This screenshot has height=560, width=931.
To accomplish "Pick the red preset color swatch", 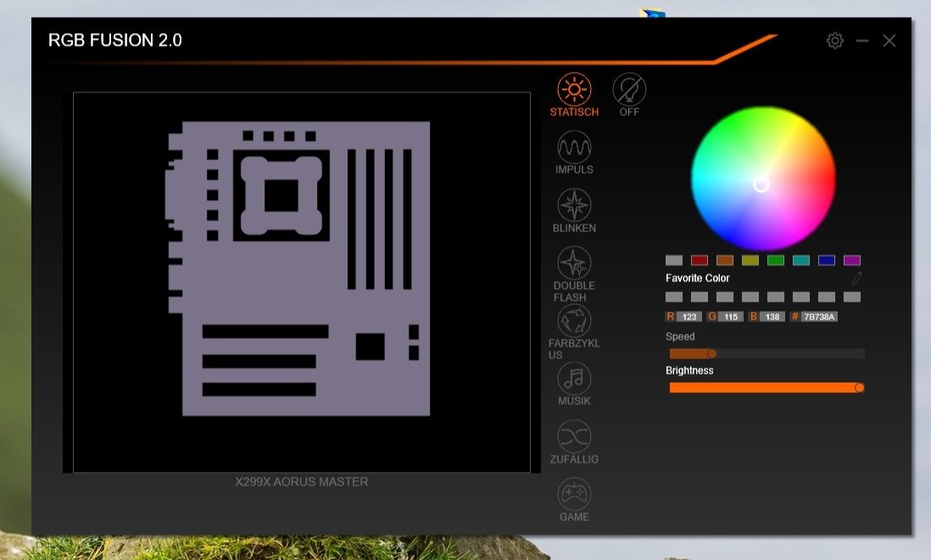I will tap(700, 260).
